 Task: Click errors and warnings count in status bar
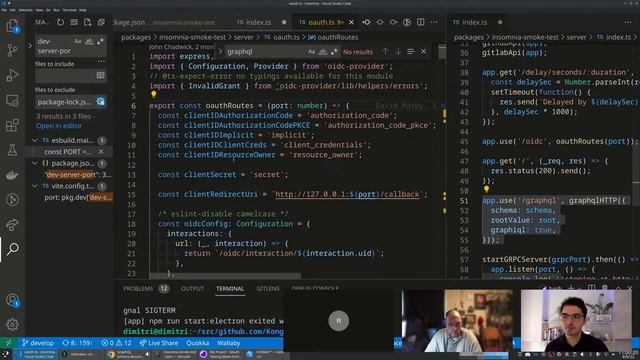tap(116, 343)
